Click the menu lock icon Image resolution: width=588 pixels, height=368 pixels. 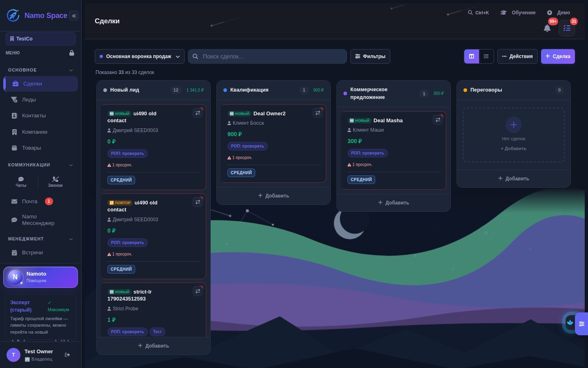pyautogui.click(x=72, y=53)
